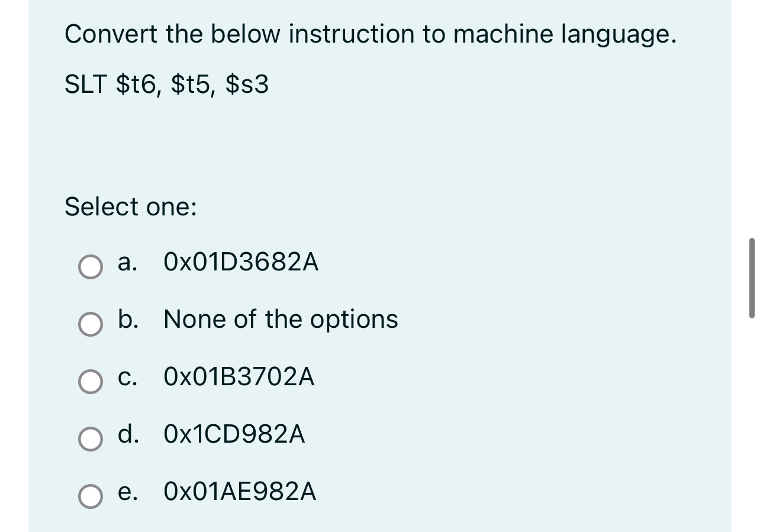Click the instruction SLT $t6, $t5, $s3
The image size is (760, 532).
coord(166,85)
